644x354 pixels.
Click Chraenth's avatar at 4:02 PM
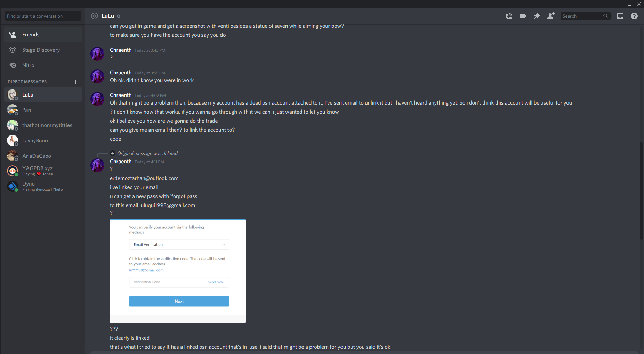pos(97,99)
